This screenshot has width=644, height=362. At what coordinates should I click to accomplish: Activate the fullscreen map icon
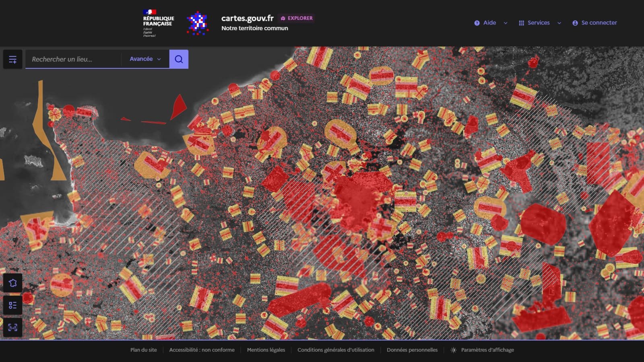tap(13, 327)
